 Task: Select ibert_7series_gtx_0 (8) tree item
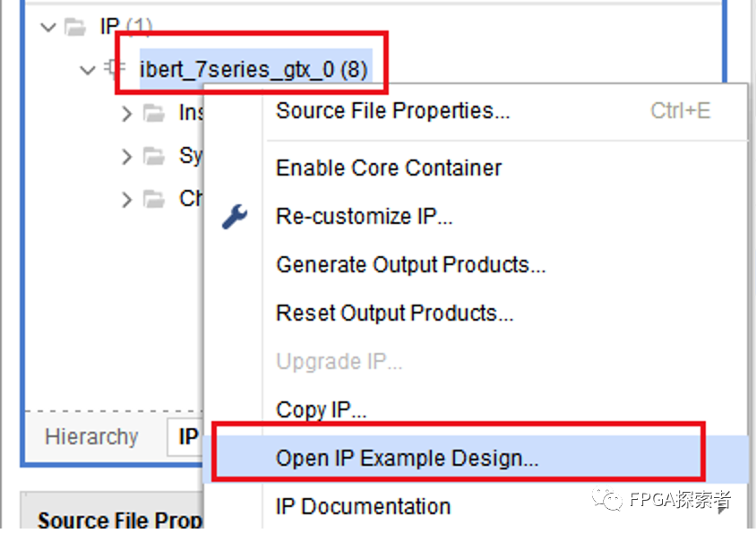253,69
